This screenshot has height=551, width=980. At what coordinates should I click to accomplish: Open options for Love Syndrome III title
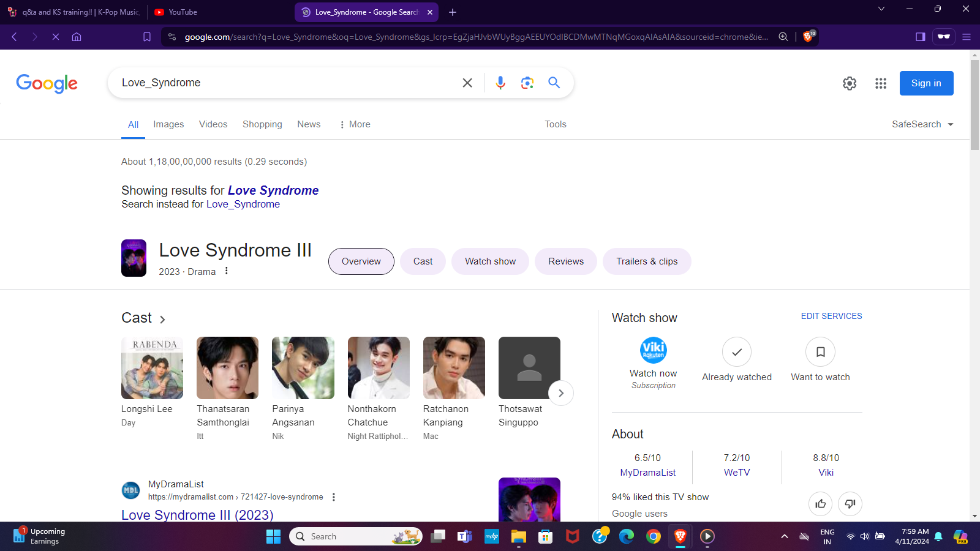tap(227, 271)
